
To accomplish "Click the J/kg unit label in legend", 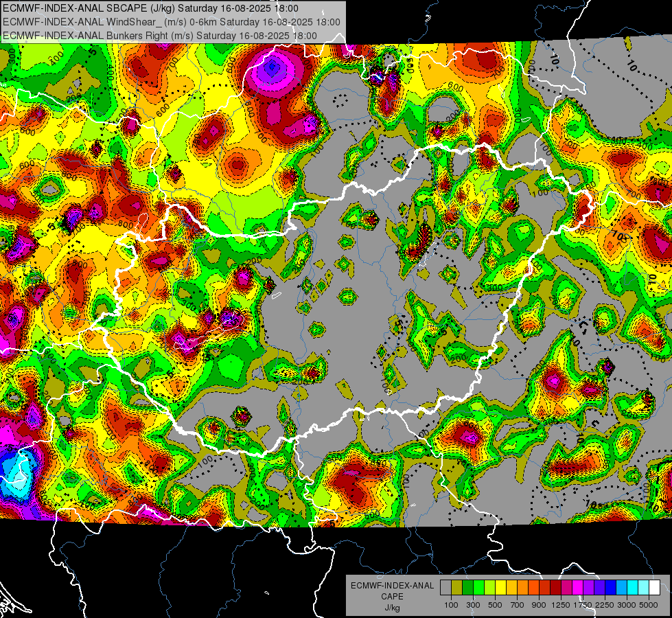I will [x=392, y=607].
